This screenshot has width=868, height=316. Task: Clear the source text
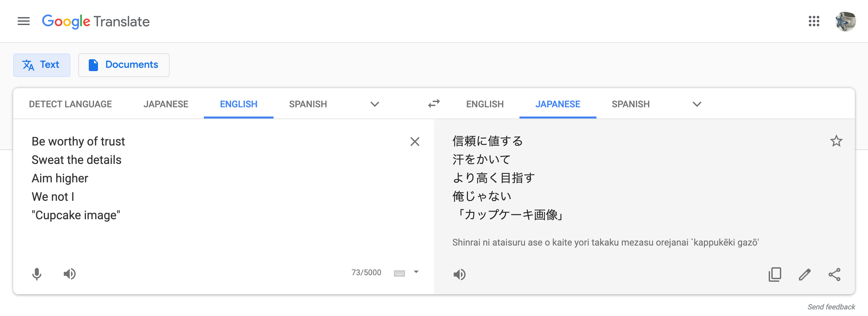tap(415, 142)
